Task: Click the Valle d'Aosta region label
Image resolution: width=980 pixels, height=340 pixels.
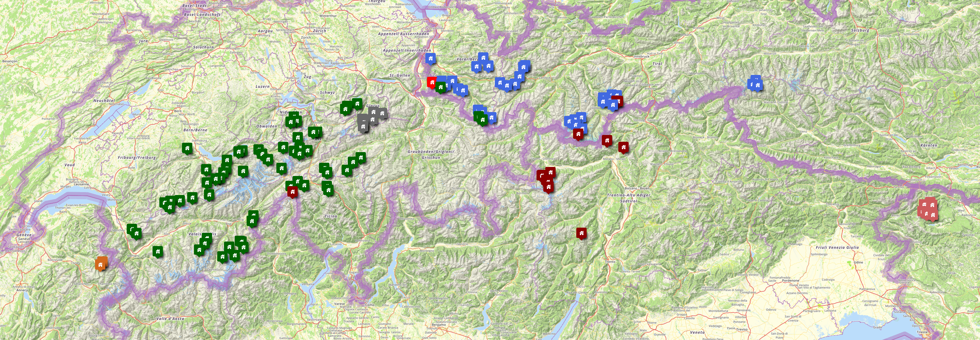Action: pos(170,319)
